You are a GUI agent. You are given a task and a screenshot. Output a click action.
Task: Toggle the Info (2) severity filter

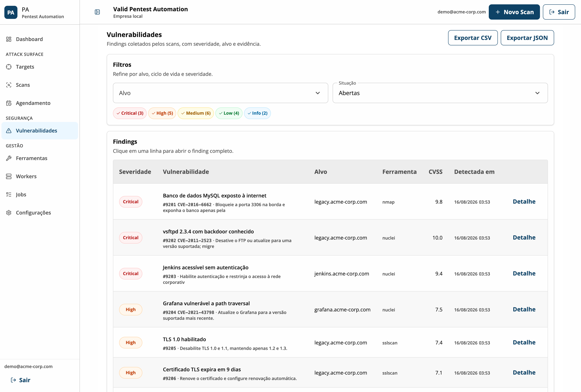click(257, 113)
